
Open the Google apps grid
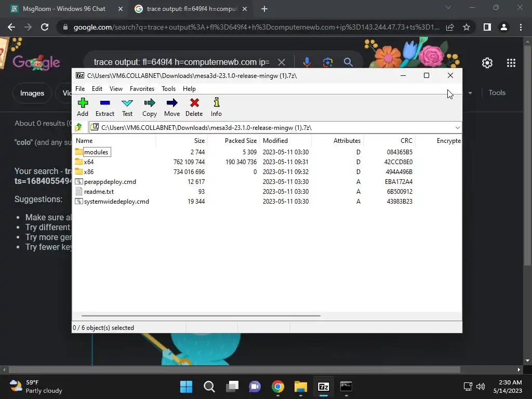point(511,63)
